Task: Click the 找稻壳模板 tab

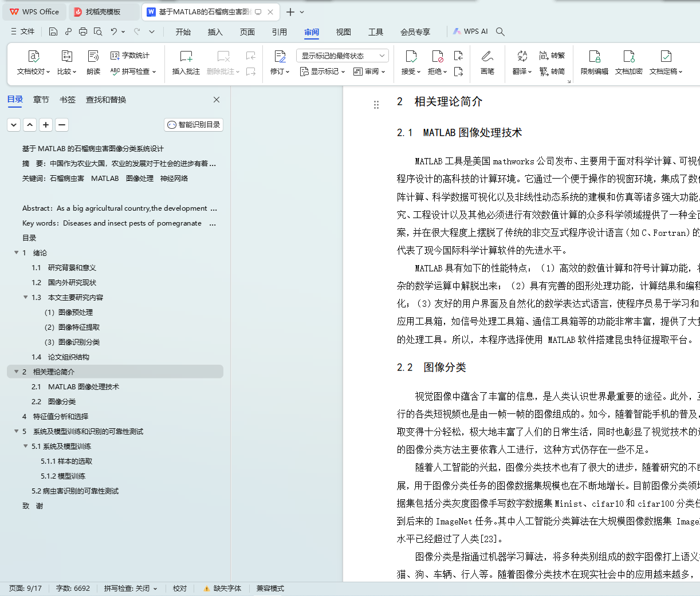Action: point(103,11)
